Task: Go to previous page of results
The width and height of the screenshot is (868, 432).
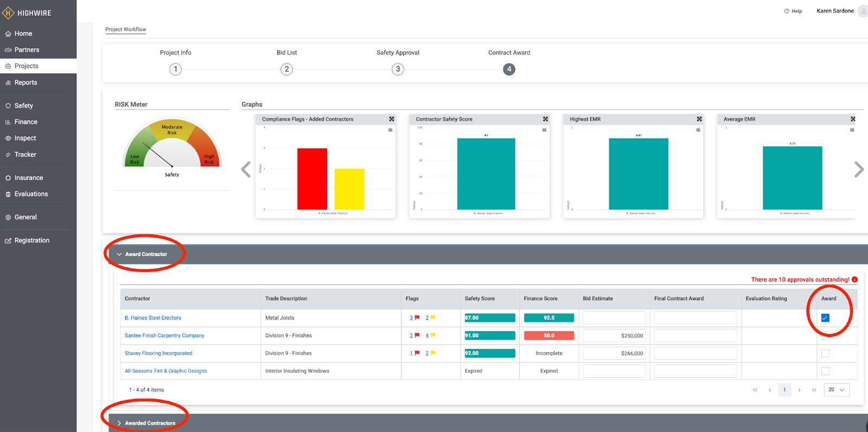Action: point(770,390)
